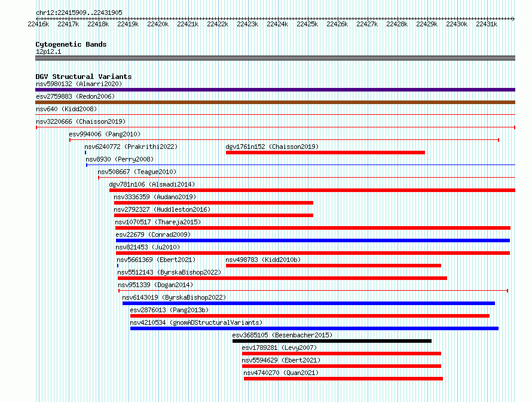Open esv22679 (Conrad2009) variant label
Image resolution: width=532 pixels, height=402 pixels.
[x=153, y=234]
